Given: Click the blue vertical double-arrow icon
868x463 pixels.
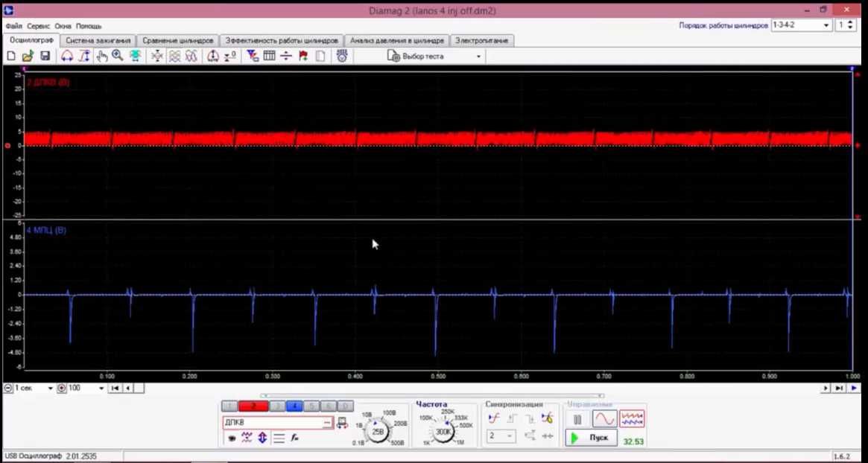Looking at the screenshot, I should (x=262, y=438).
